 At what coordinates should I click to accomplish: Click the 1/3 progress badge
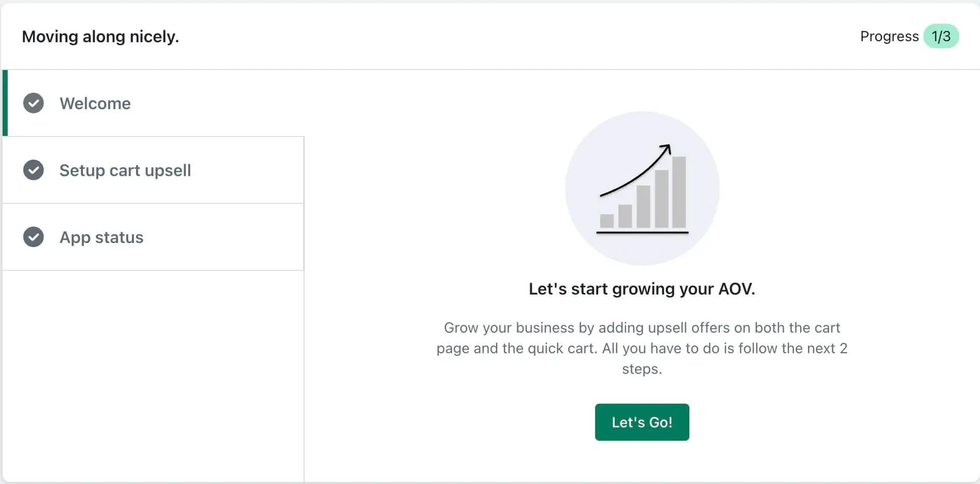[941, 36]
